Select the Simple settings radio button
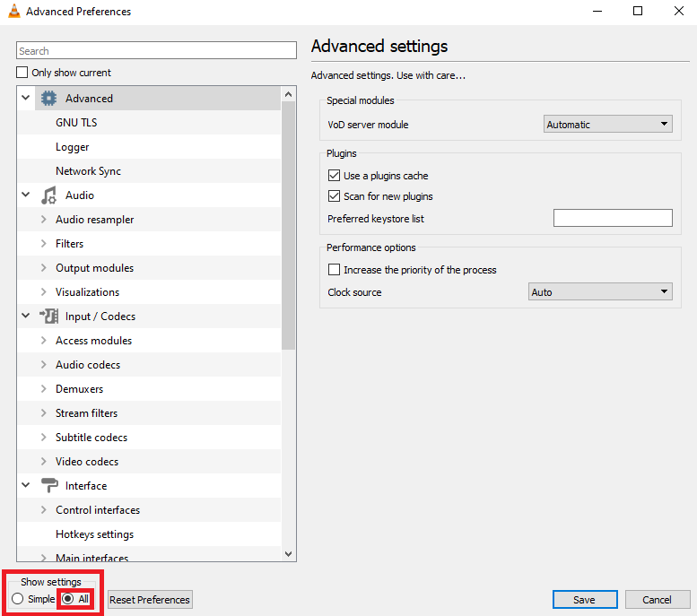 click(17, 599)
